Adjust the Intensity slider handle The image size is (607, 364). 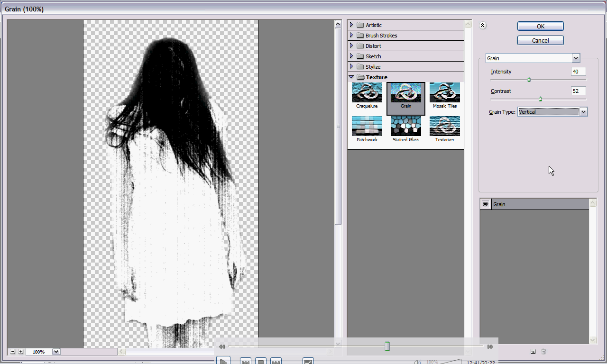(x=529, y=80)
